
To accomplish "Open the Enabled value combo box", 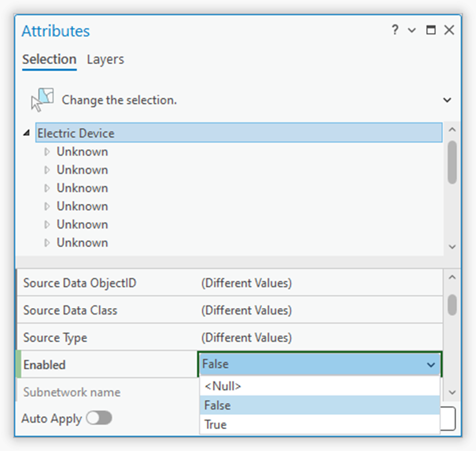I will [320, 364].
